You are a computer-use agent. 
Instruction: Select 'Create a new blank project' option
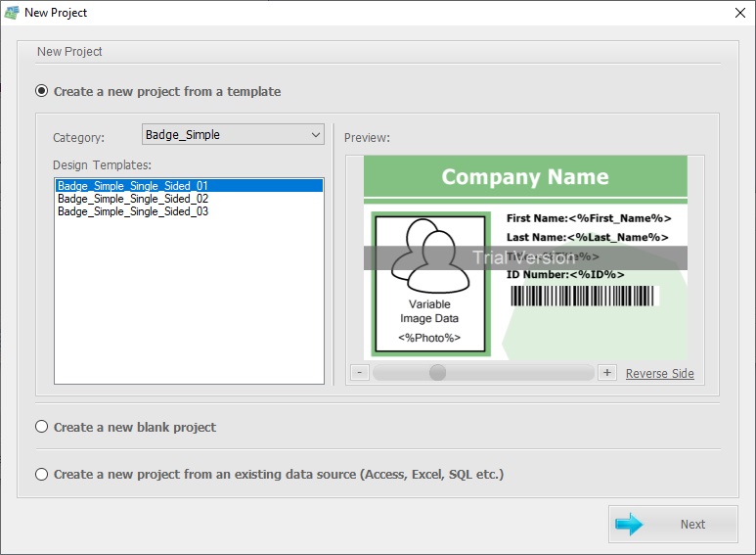42,427
